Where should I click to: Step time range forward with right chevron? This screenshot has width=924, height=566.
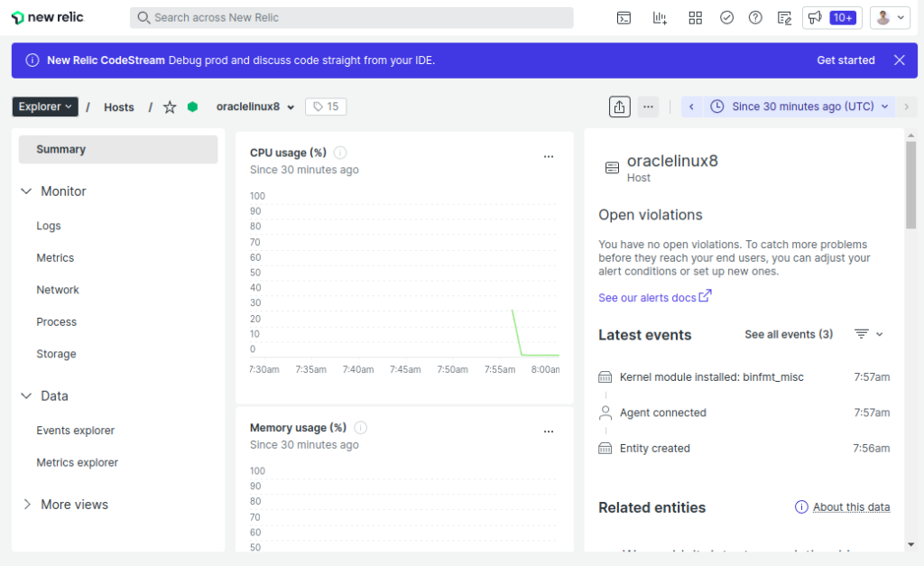click(906, 107)
